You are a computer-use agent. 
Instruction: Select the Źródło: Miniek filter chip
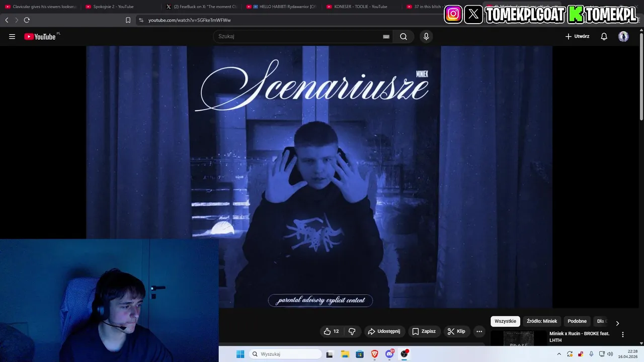(x=542, y=321)
